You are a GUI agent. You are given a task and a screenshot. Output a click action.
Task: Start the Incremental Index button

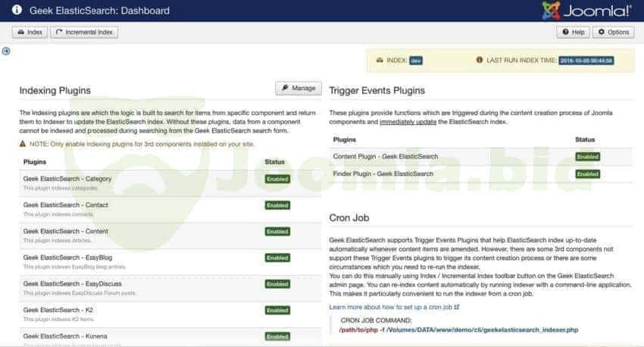coord(84,32)
